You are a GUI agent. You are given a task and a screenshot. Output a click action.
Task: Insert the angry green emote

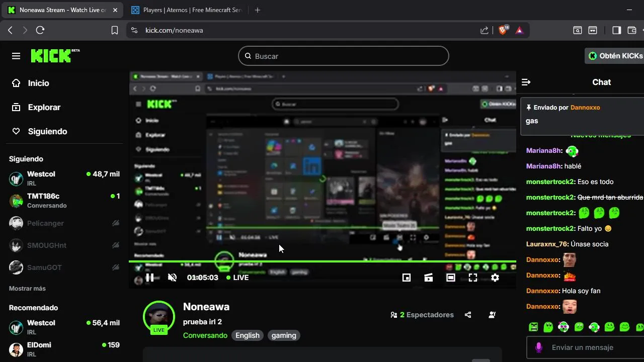[533, 327]
